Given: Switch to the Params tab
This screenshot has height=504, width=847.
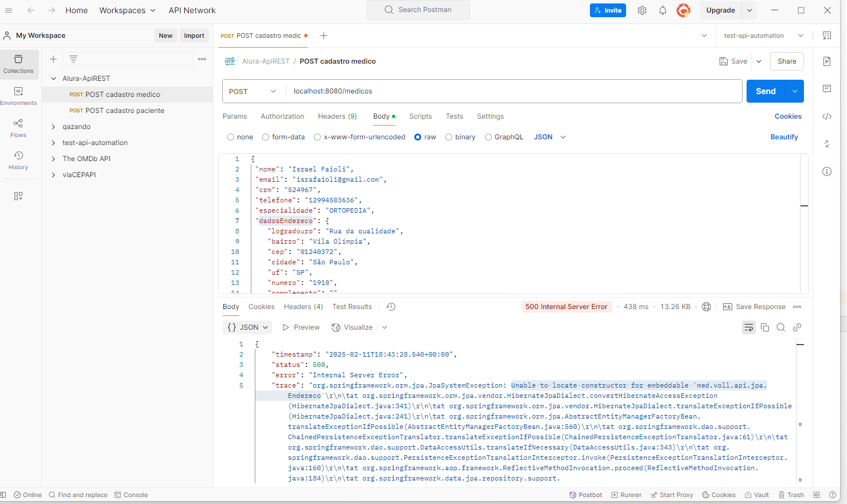Looking at the screenshot, I should (235, 116).
